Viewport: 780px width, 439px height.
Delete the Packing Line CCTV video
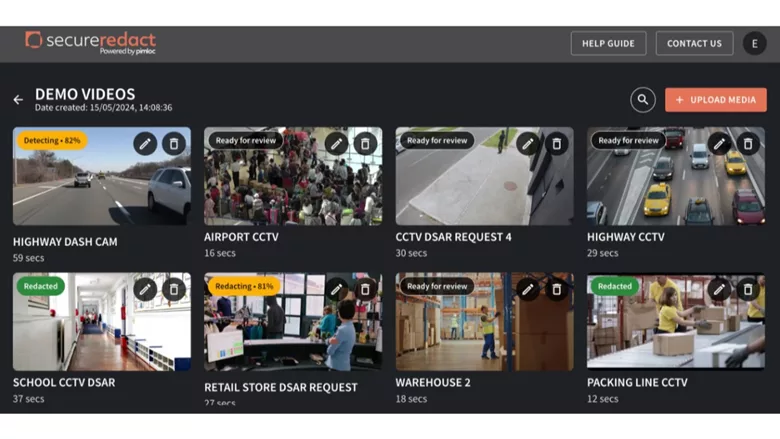pyautogui.click(x=748, y=289)
